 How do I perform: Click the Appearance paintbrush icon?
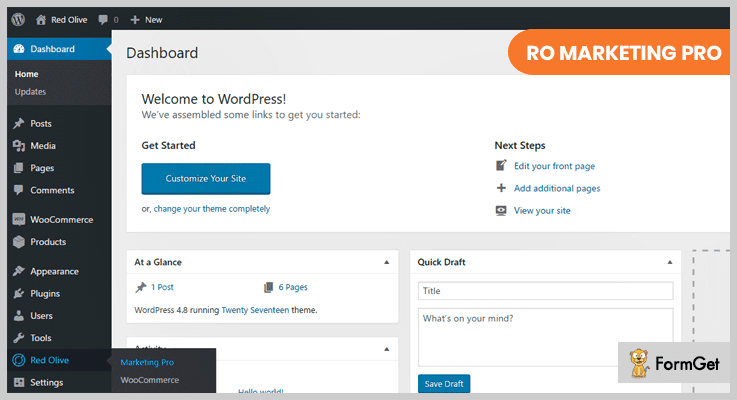click(19, 271)
